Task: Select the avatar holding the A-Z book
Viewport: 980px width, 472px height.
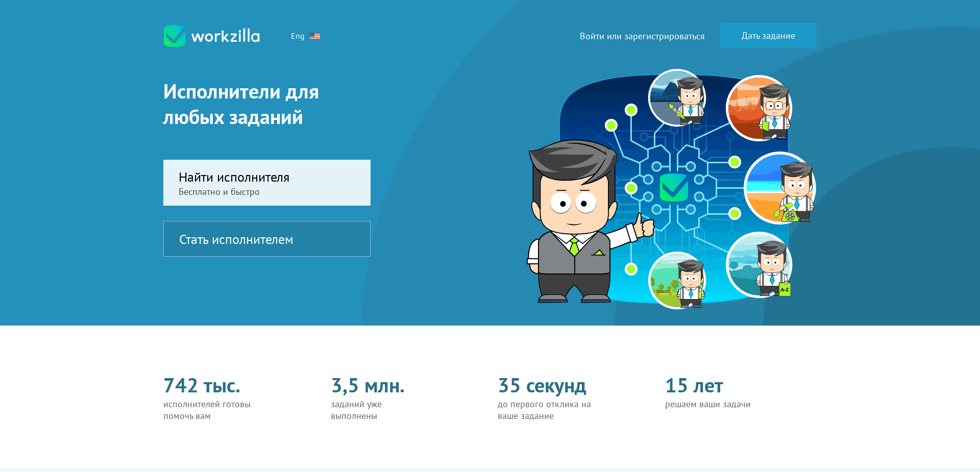Action: tap(759, 265)
